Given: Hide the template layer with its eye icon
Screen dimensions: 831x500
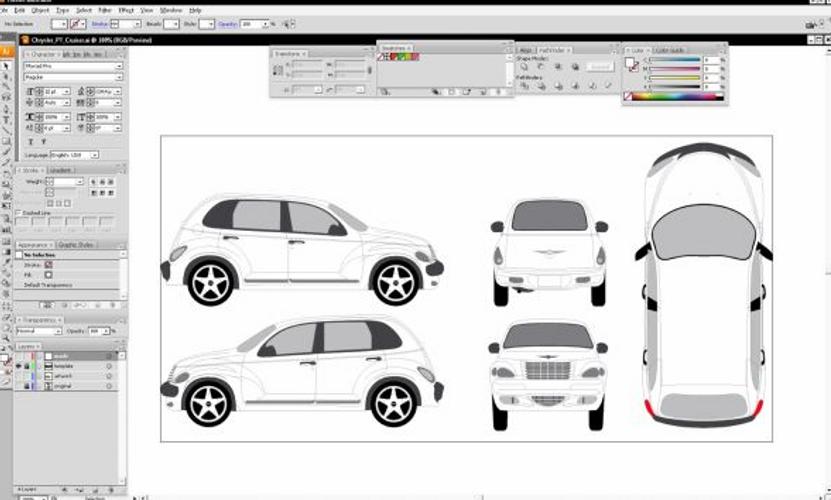Looking at the screenshot, I should tap(19, 366).
